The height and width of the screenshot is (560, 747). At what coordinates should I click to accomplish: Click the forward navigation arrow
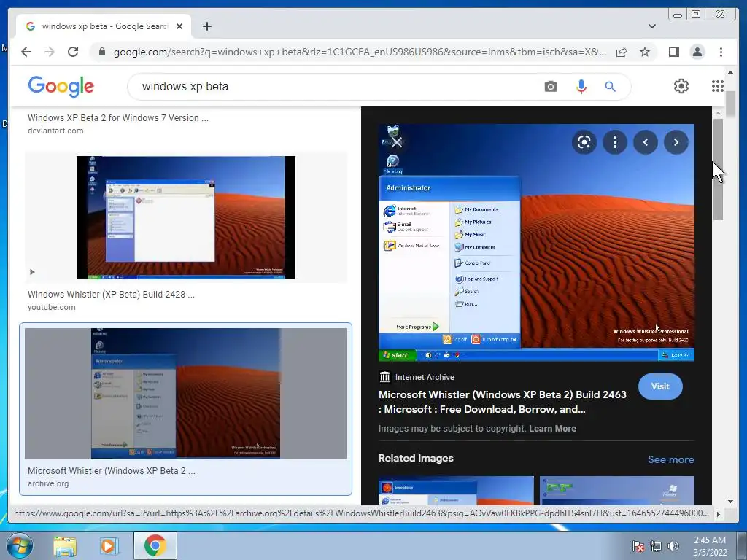point(50,52)
